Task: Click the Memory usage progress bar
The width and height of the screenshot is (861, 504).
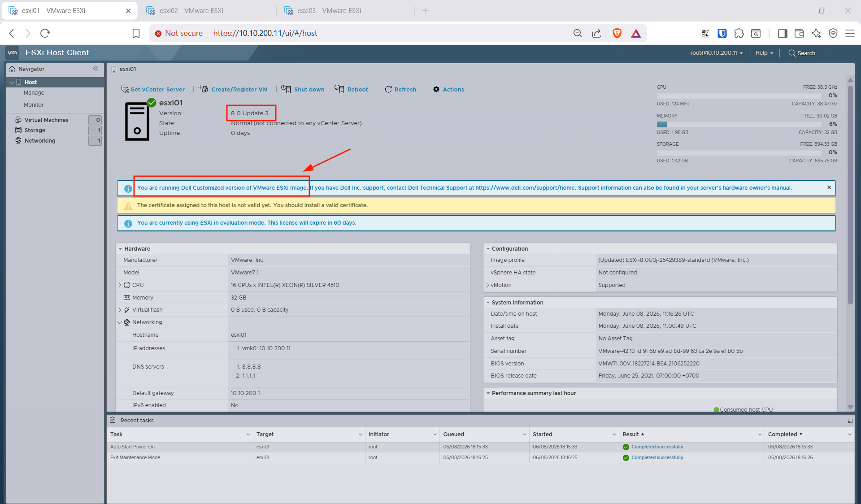Action: 739,124
